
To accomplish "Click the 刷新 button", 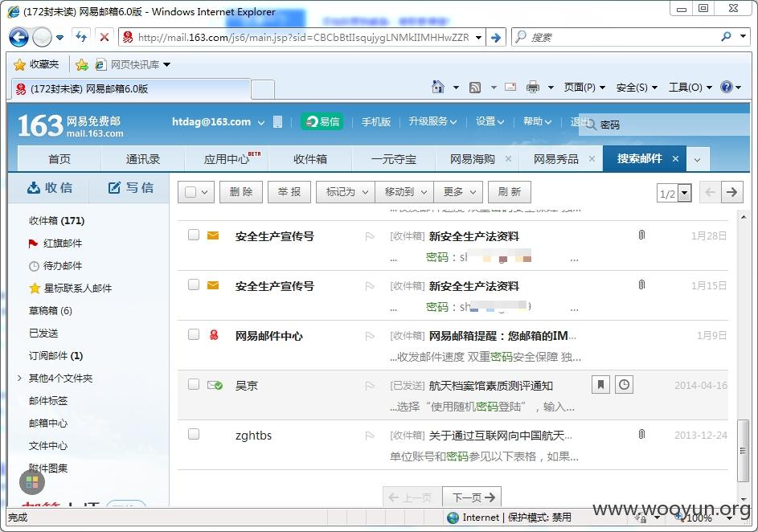I will coord(510,192).
